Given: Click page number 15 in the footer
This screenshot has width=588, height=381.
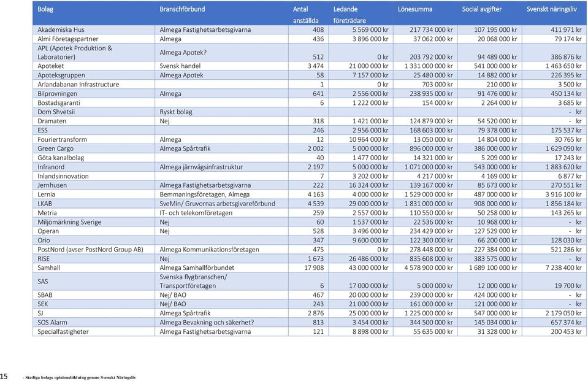Looking at the screenshot, I should click(4, 377).
